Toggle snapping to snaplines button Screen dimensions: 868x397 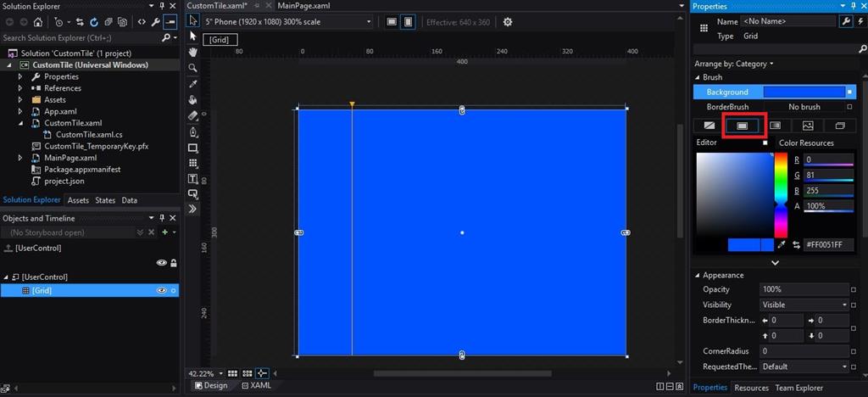[x=262, y=374]
